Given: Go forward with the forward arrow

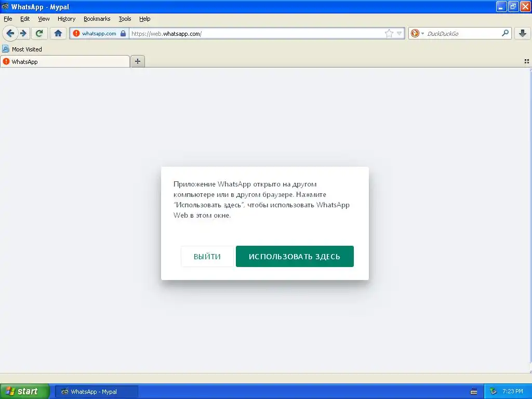Looking at the screenshot, I should [x=23, y=33].
